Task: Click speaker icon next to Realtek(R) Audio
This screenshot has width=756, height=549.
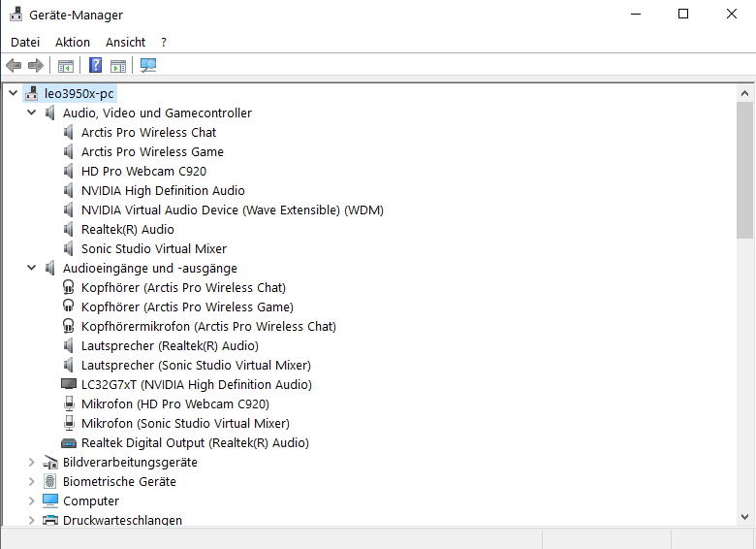Action: click(69, 229)
